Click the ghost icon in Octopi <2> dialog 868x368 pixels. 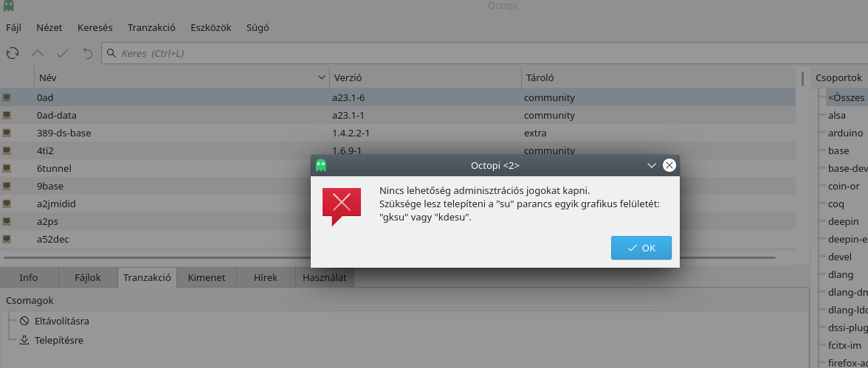(320, 165)
